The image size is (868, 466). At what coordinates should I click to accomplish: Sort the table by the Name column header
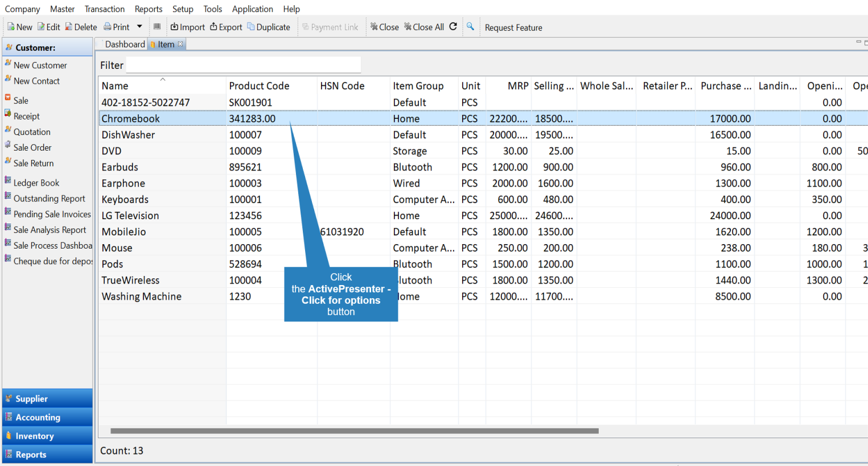(162, 85)
